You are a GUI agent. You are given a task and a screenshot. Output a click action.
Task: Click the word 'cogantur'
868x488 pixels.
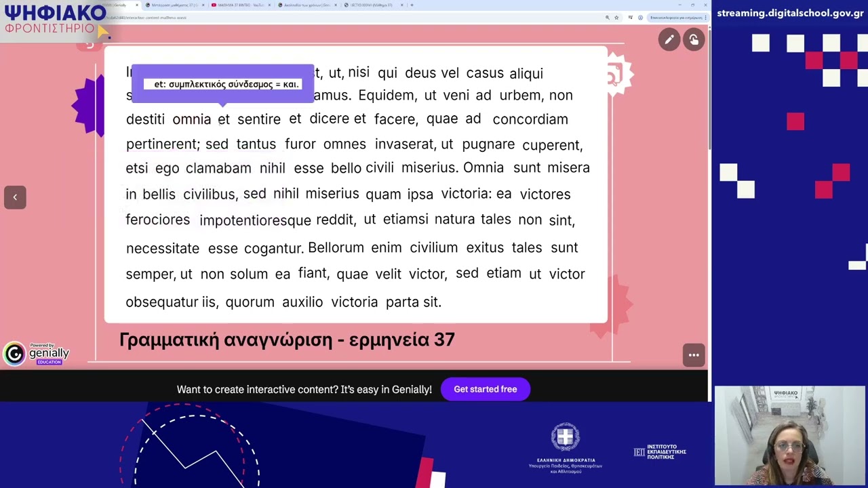coord(273,249)
